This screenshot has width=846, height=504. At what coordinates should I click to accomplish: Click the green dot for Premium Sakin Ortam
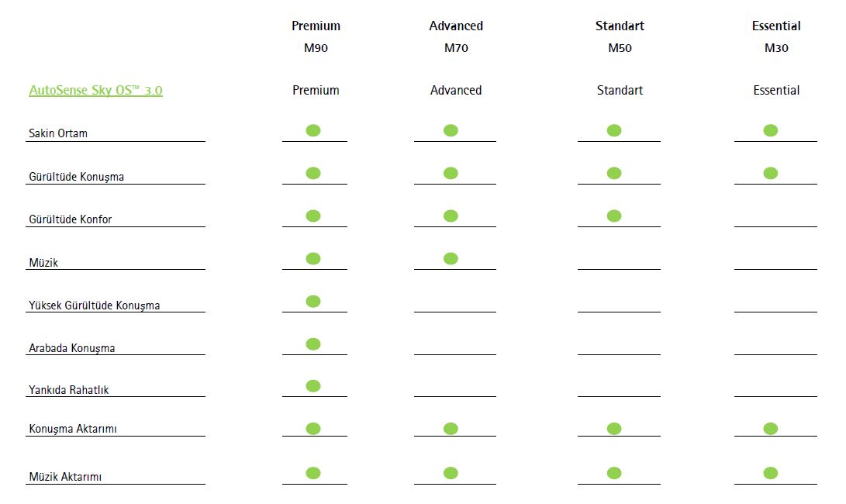(x=313, y=130)
